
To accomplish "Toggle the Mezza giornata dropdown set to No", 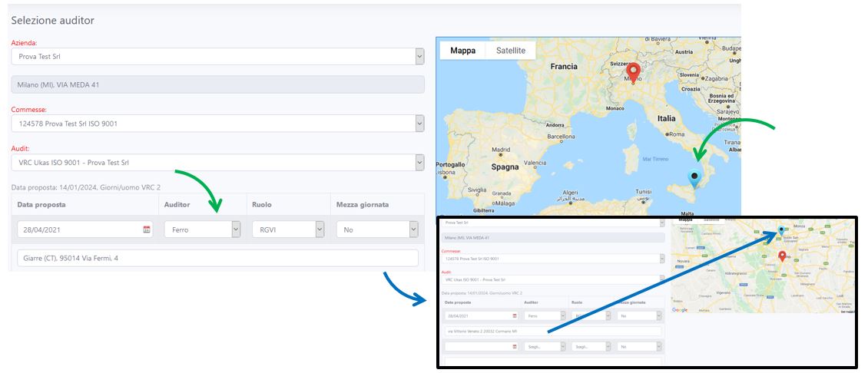I will tap(413, 229).
